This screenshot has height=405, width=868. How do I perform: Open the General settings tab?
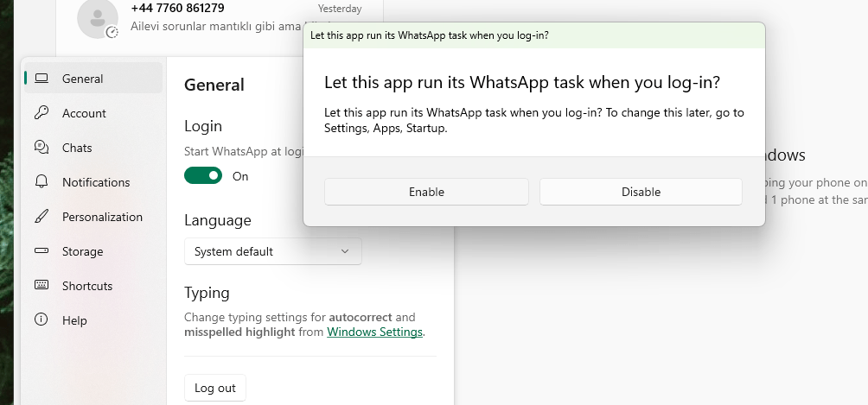coord(93,78)
